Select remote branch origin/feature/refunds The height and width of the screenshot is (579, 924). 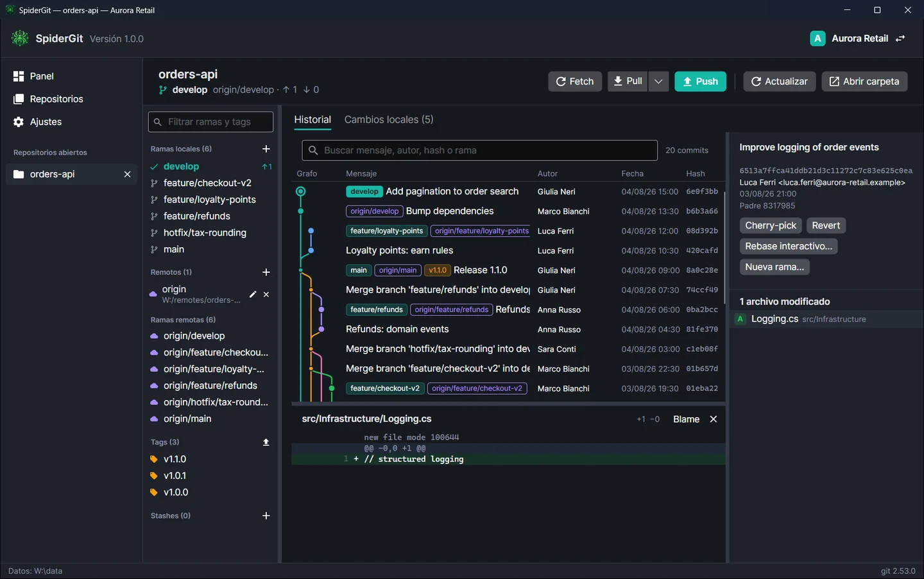[211, 385]
